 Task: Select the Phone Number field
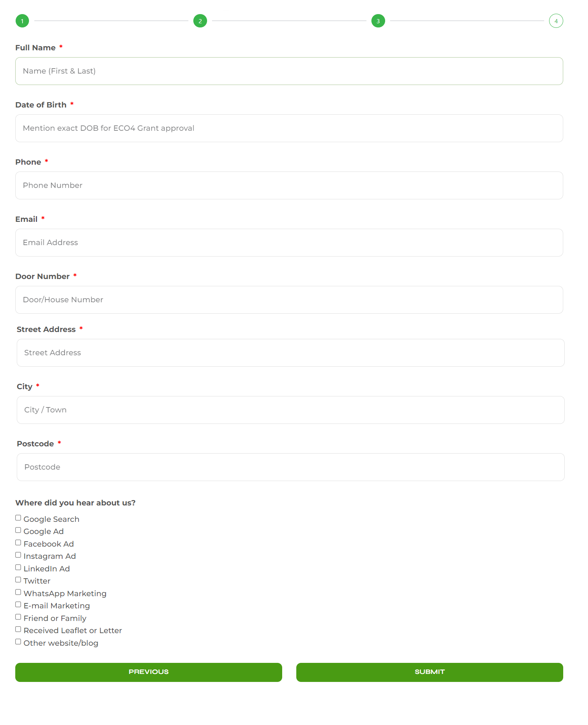pyautogui.click(x=289, y=186)
